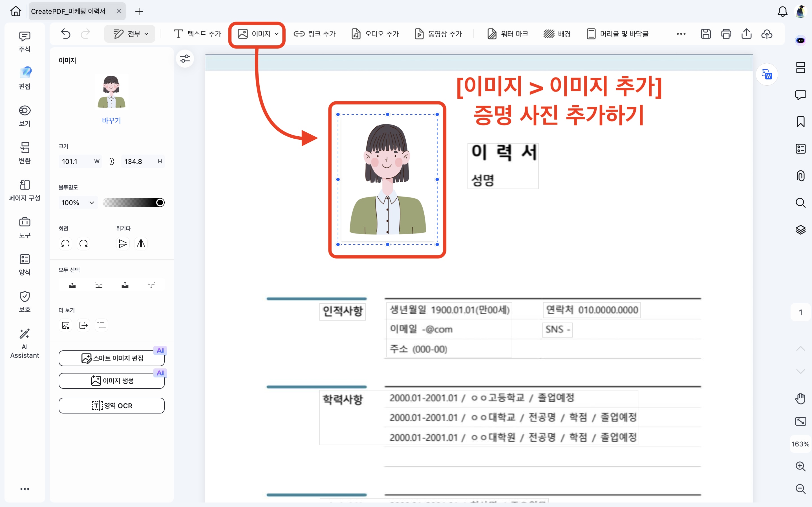Screen dimensions: 812x507
Task: Toggle the properties panel settings button
Action: (185, 59)
